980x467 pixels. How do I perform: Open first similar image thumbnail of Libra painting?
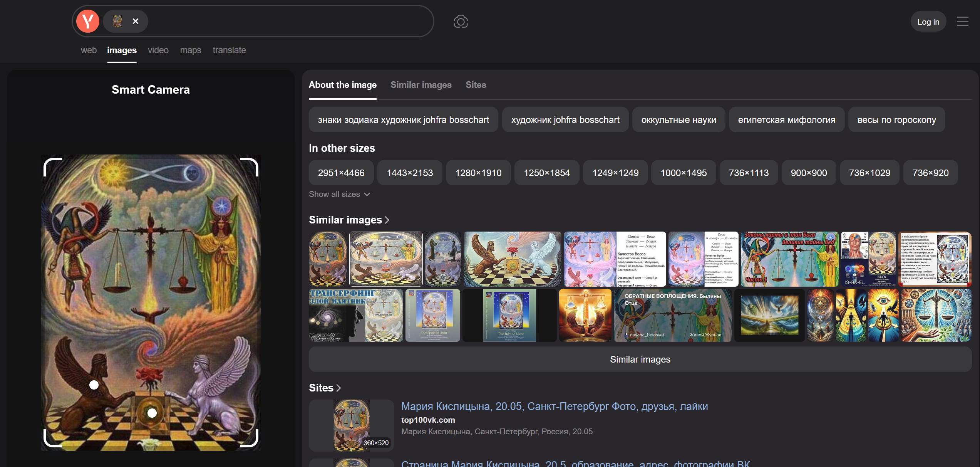pos(328,259)
